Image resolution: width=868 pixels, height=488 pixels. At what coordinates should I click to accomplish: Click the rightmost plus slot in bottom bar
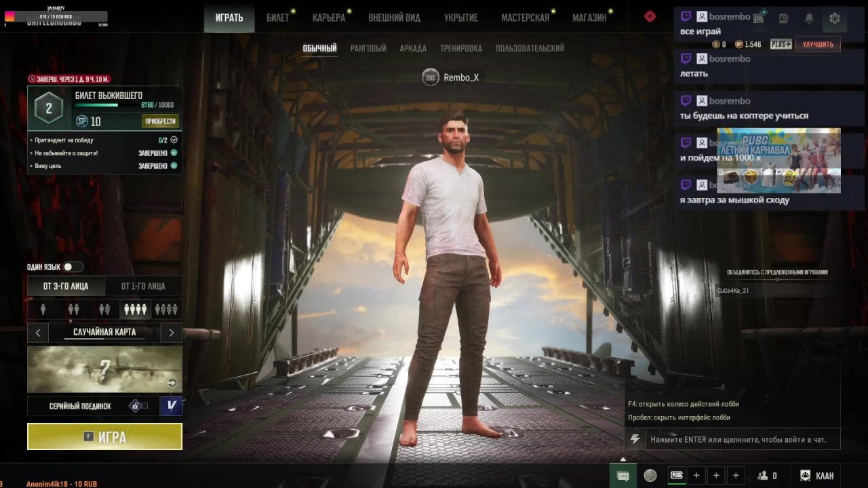[736, 476]
